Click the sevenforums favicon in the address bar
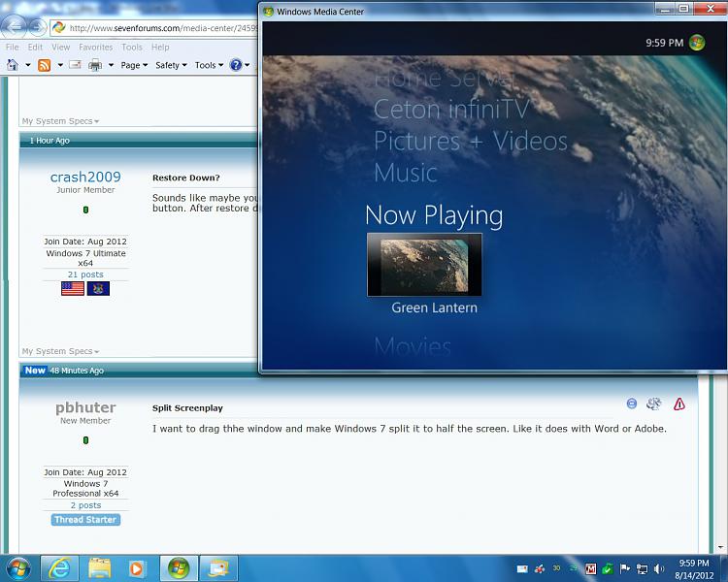 pyautogui.click(x=58, y=28)
